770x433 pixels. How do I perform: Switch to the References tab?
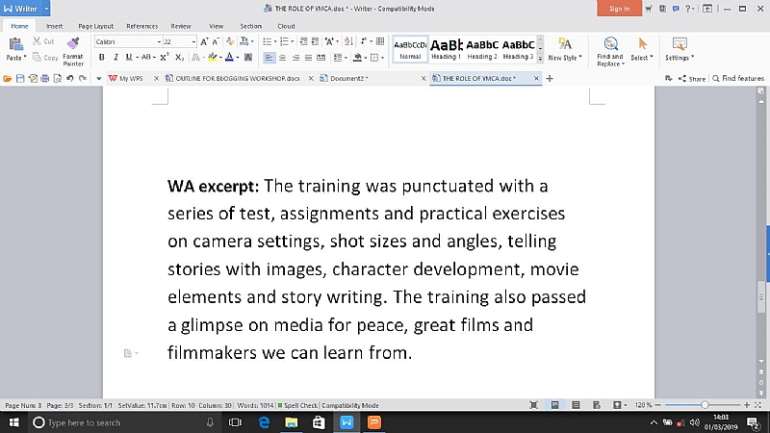click(142, 27)
